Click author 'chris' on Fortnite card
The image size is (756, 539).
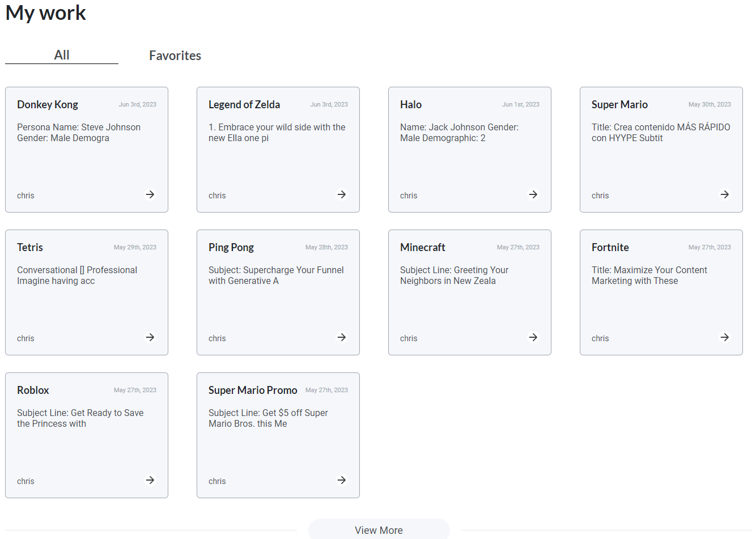point(600,338)
